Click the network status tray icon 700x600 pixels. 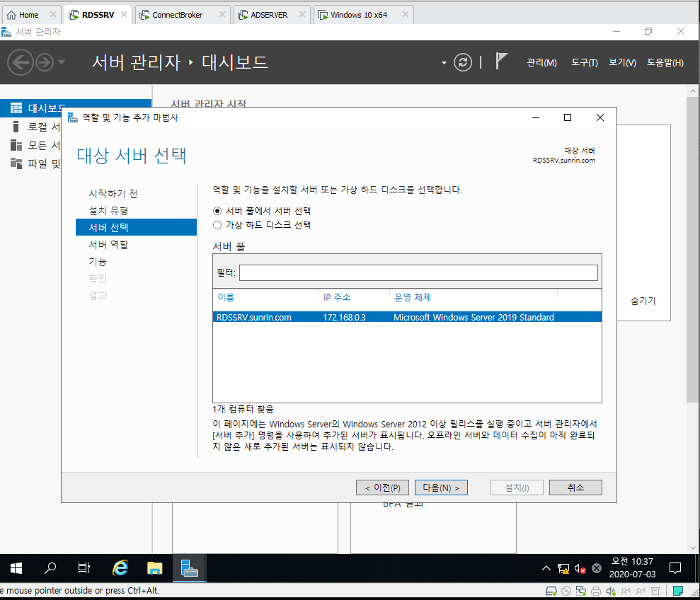563,568
